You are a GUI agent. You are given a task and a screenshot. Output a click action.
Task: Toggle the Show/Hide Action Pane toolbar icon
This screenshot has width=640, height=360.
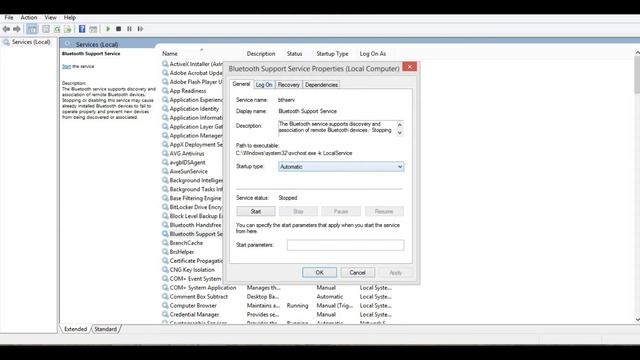point(93,29)
